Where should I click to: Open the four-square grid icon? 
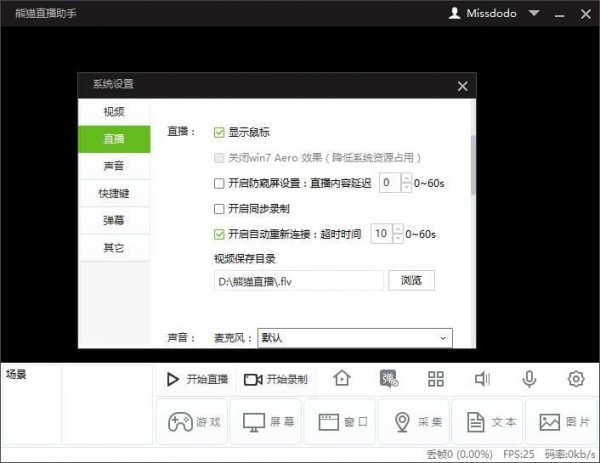[x=435, y=379]
